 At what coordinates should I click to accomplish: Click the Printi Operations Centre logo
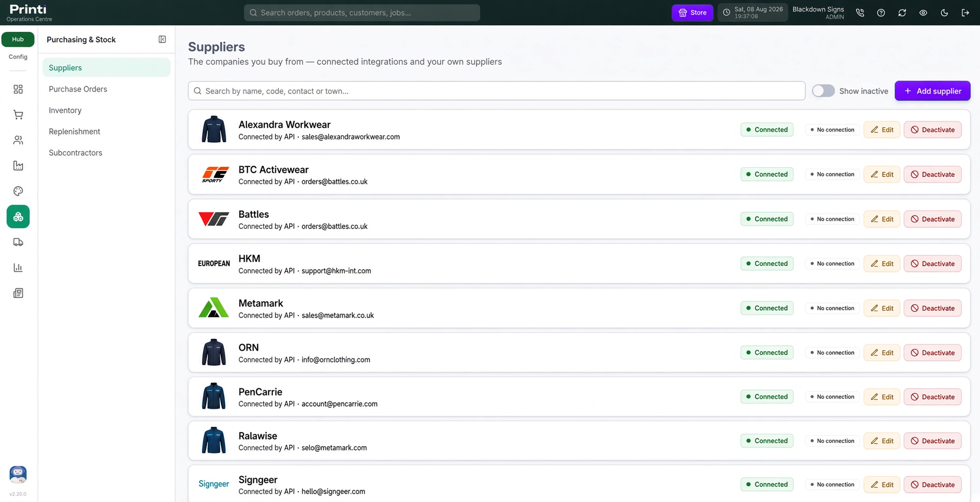[x=29, y=12]
